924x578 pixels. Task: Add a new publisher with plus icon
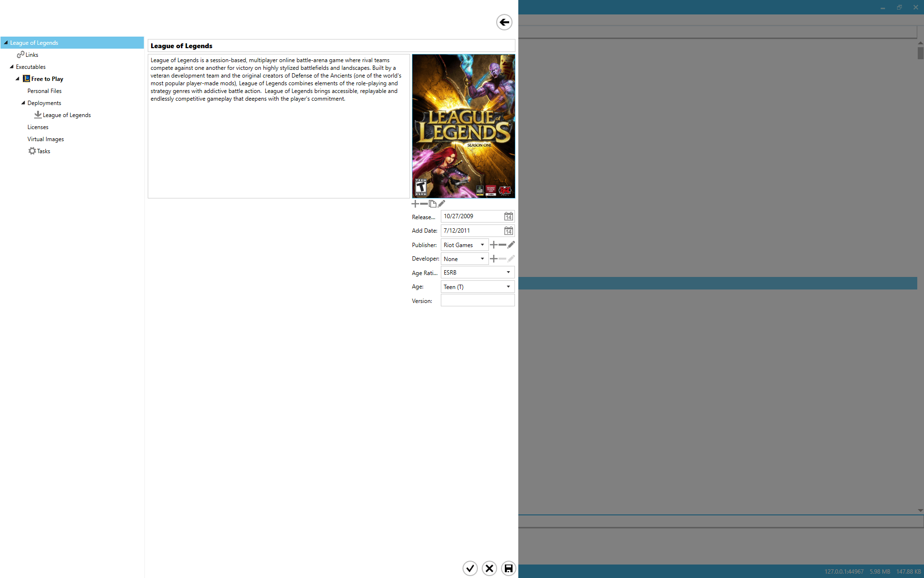click(x=493, y=245)
